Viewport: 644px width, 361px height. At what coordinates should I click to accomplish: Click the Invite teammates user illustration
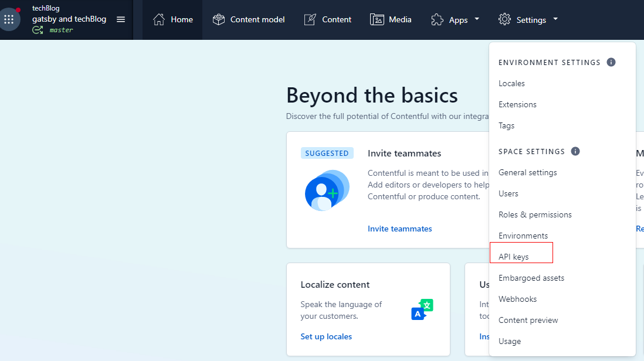point(327,190)
